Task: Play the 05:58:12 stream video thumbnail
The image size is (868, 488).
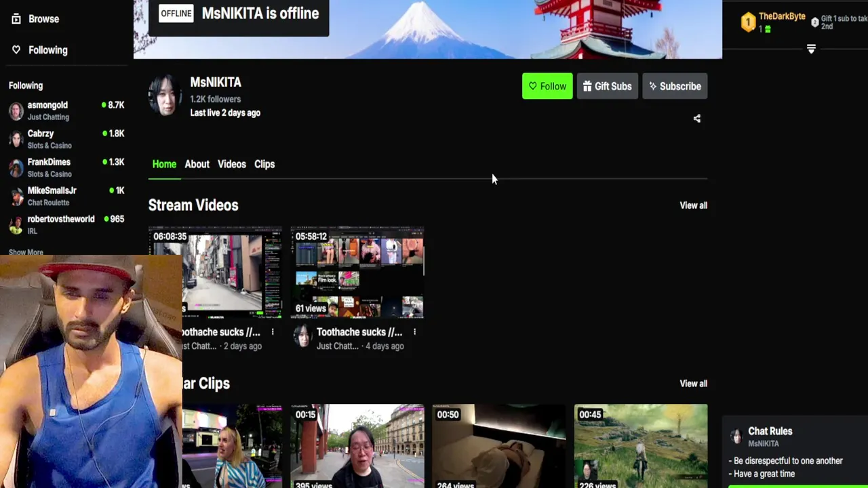Action: [x=357, y=272]
